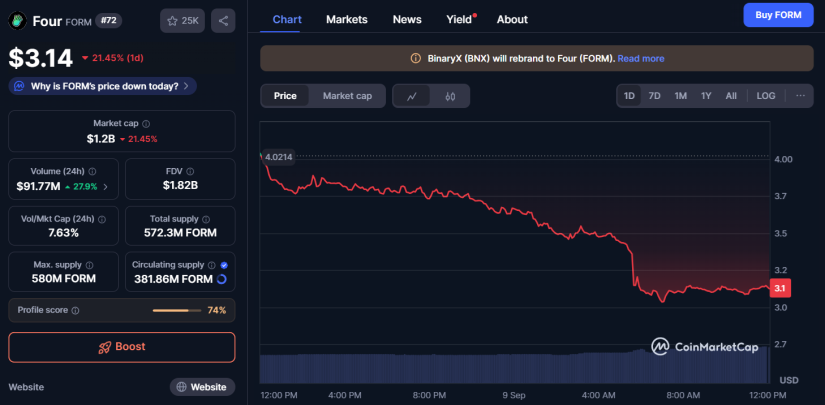The height and width of the screenshot is (405, 825).
Task: Open the News tab
Action: tap(407, 19)
